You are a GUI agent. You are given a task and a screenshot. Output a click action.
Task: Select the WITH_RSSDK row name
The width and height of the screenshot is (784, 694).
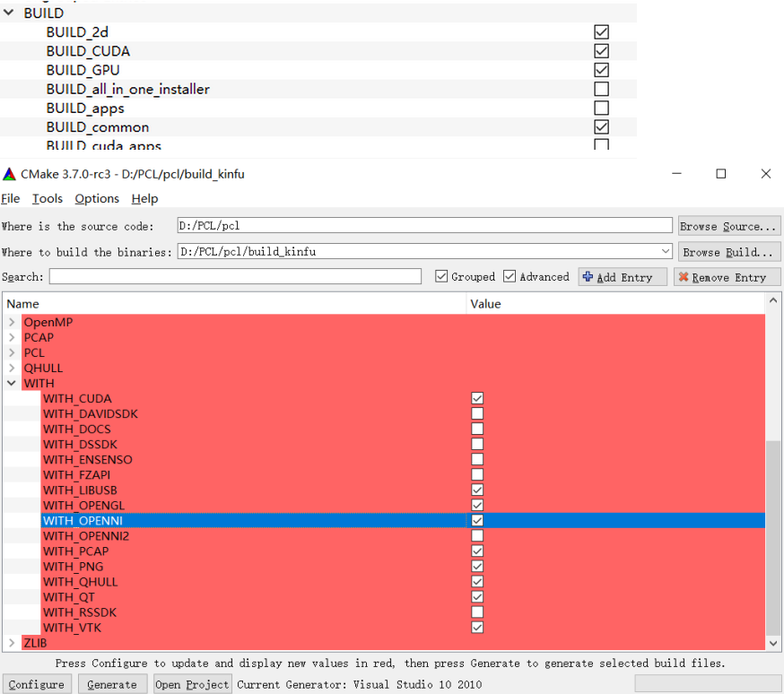[80, 612]
